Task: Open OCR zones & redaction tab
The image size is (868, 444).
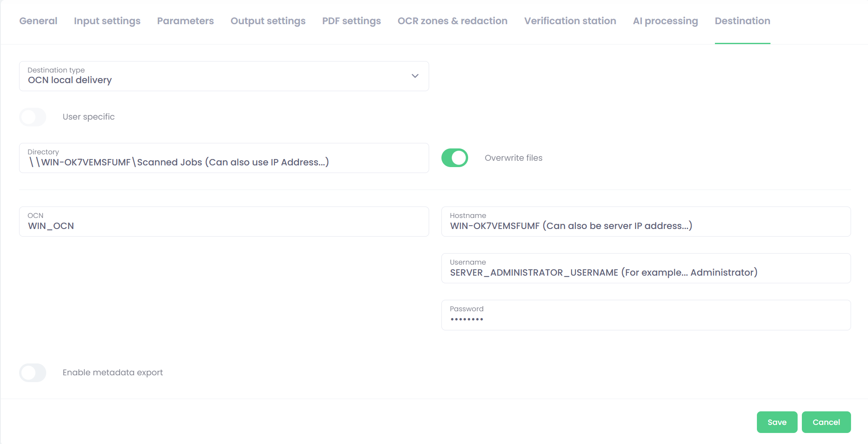Action: tap(452, 21)
